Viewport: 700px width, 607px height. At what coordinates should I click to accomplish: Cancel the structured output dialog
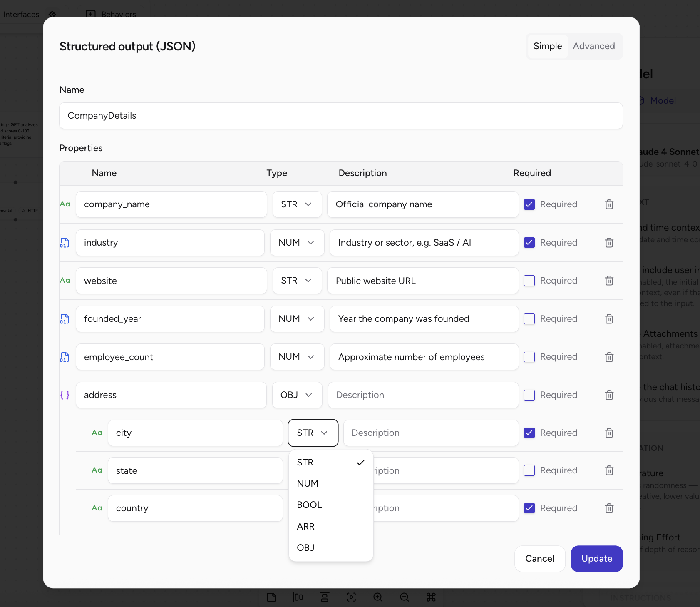pyautogui.click(x=540, y=559)
